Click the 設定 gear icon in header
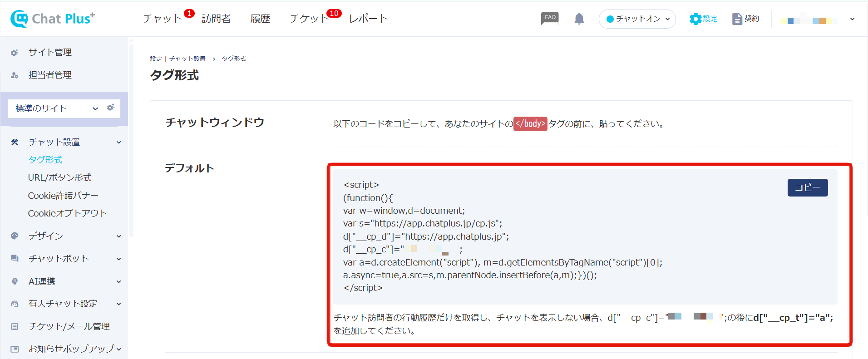Image resolution: width=868 pixels, height=359 pixels. tap(695, 19)
